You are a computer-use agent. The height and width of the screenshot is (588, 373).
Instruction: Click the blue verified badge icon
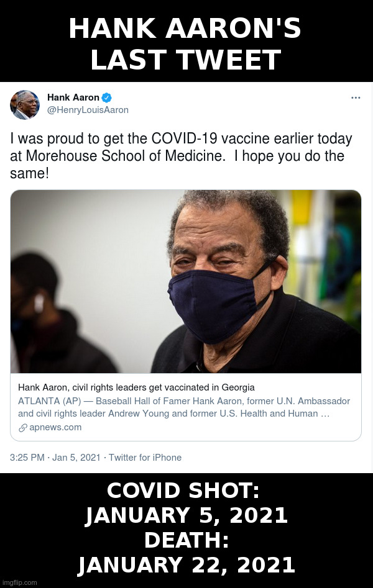tap(107, 97)
